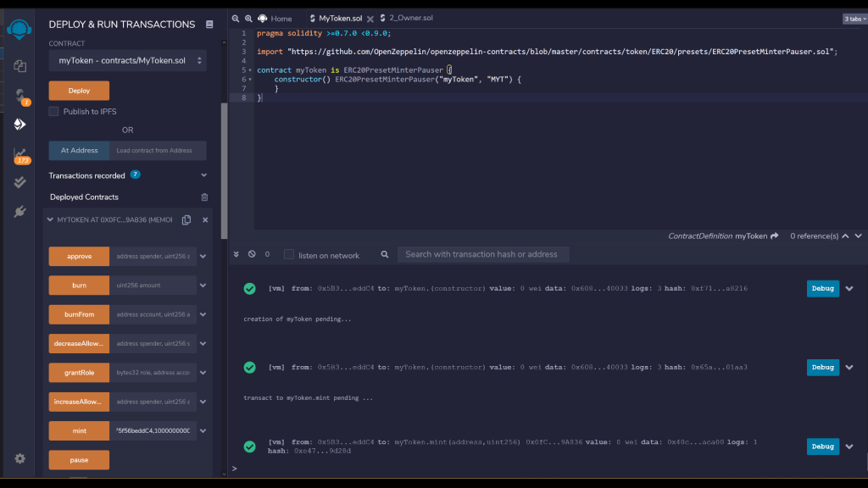Click the trash icon beside Deployed Contracts

click(204, 197)
